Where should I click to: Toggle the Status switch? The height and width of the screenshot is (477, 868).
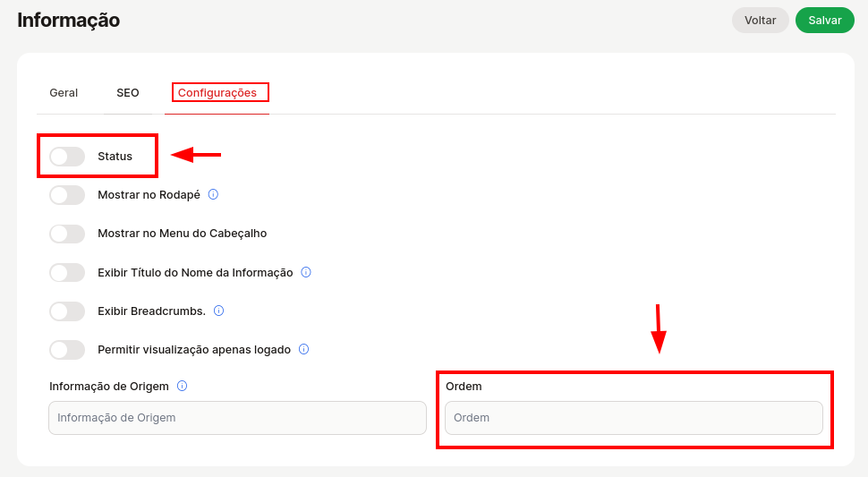[67, 157]
